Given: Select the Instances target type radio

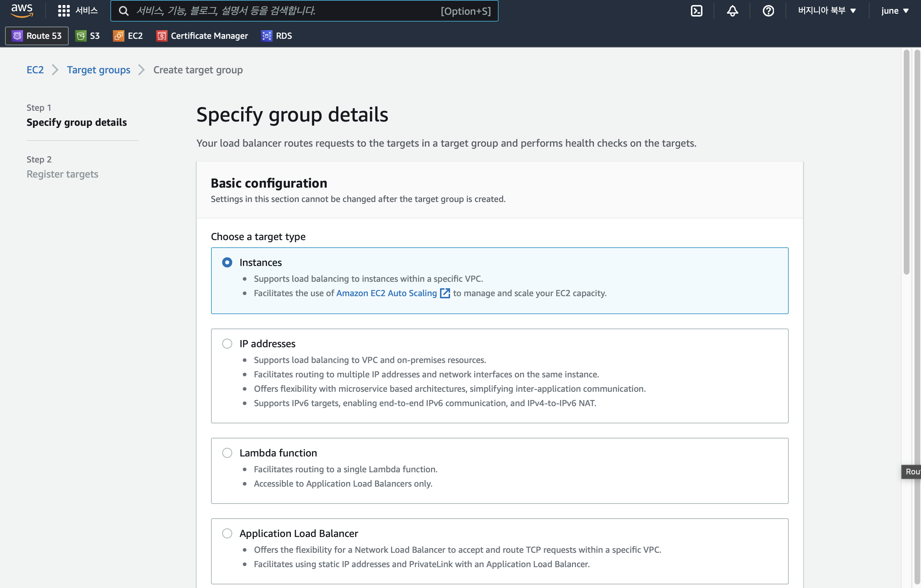Looking at the screenshot, I should click(x=227, y=262).
